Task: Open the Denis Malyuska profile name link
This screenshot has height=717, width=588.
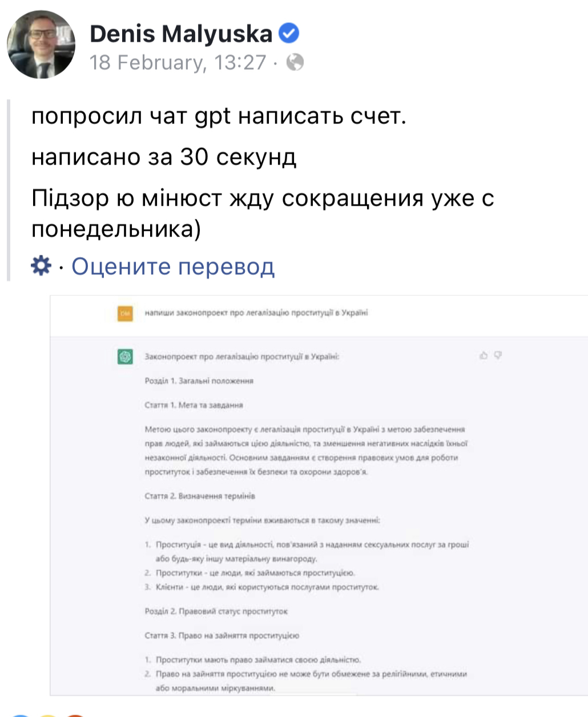Action: pyautogui.click(x=181, y=34)
